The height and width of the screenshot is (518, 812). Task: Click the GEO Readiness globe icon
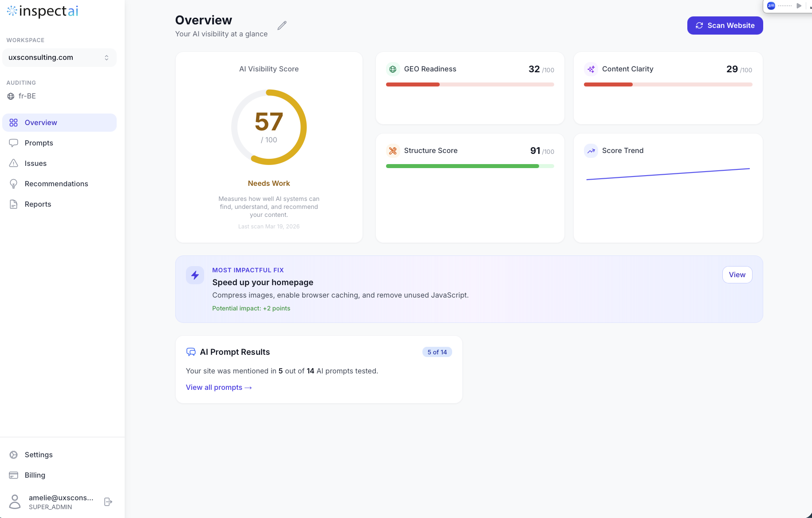(x=393, y=69)
